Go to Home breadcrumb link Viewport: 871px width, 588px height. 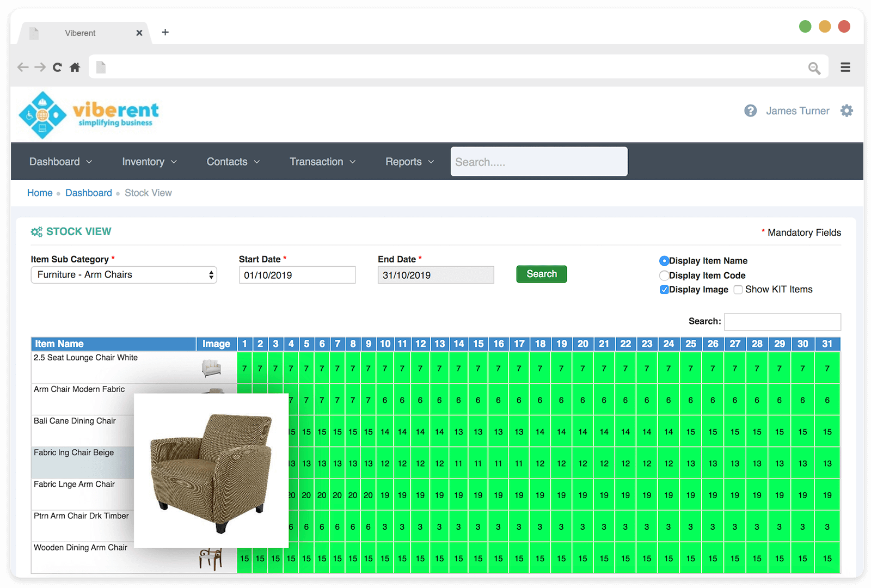click(40, 193)
